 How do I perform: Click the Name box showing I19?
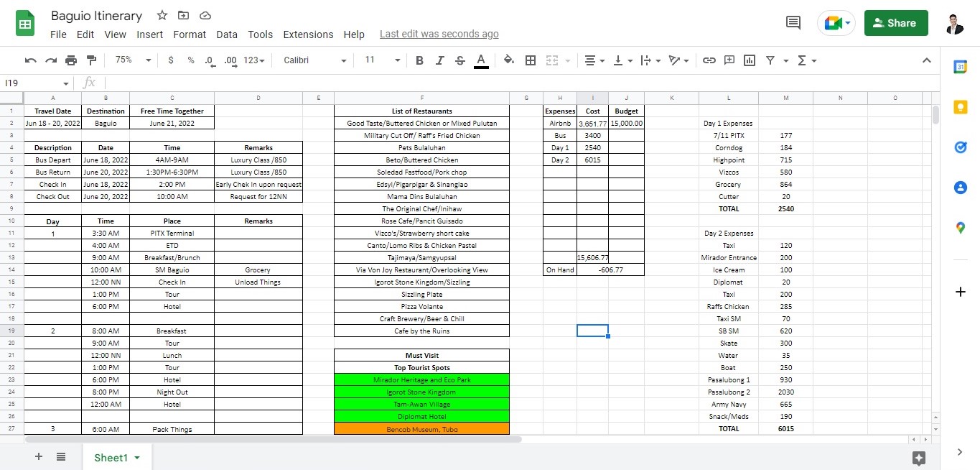(x=36, y=83)
